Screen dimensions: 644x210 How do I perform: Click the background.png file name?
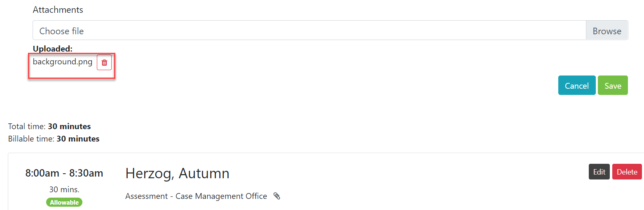(63, 62)
